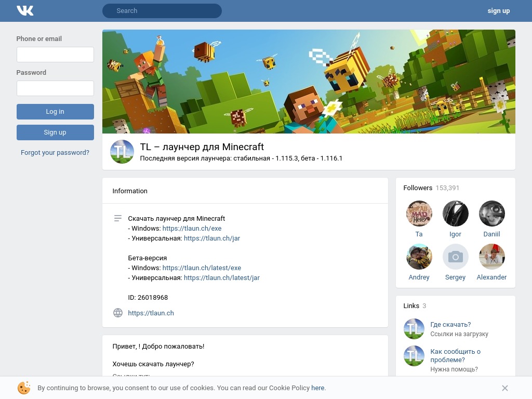Open follower Daniil's avatar
This screenshot has height=399, width=532.
click(x=491, y=214)
